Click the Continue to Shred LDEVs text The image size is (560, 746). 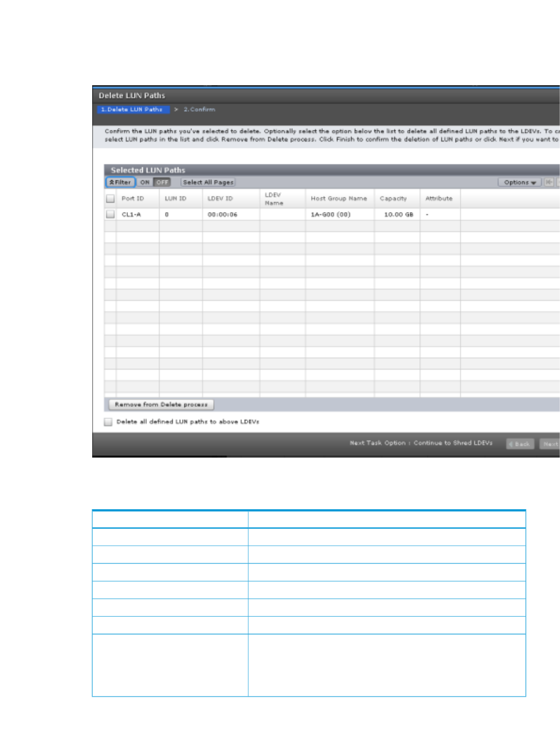453,443
